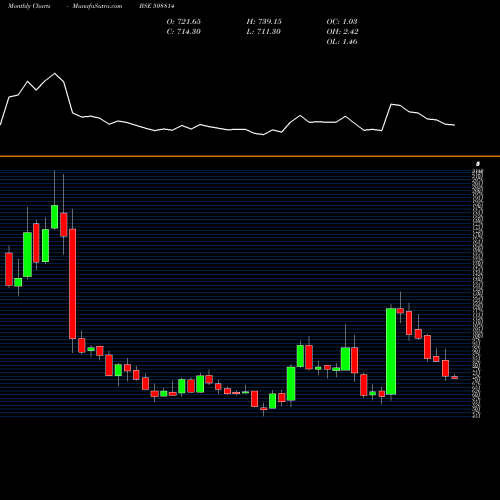
Task: Click the peak of the white line chart
Action: point(55,73)
